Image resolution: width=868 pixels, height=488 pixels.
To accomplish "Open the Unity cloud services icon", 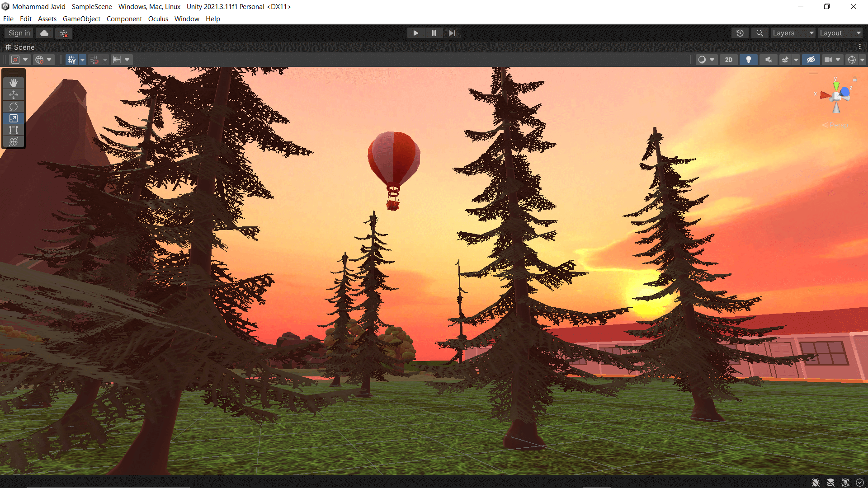I will [x=44, y=33].
